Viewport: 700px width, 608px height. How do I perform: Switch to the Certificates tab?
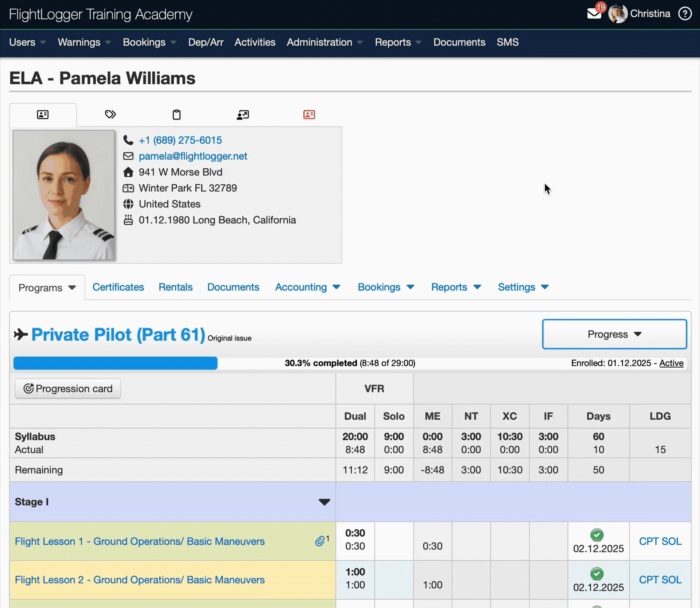[x=118, y=287]
